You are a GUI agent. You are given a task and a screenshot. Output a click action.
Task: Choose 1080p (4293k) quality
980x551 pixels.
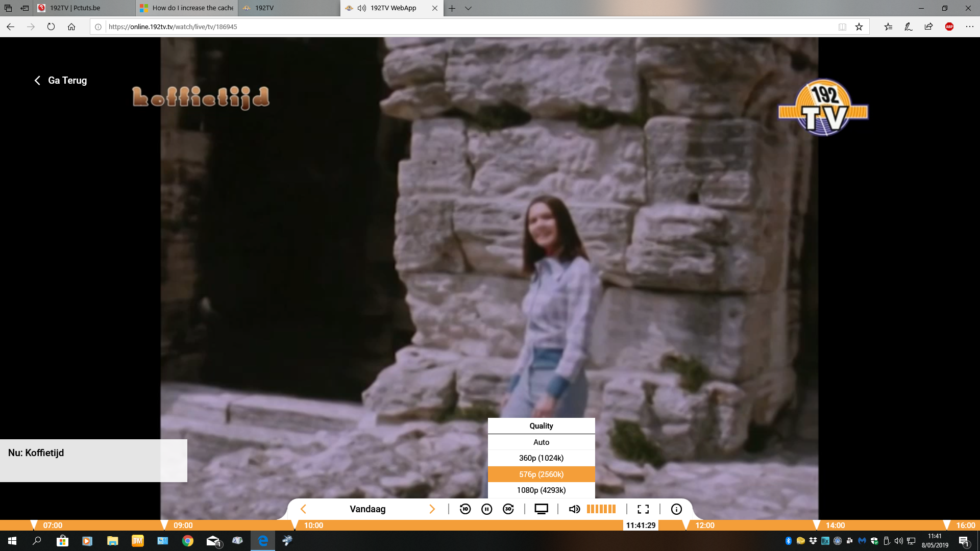pos(541,490)
